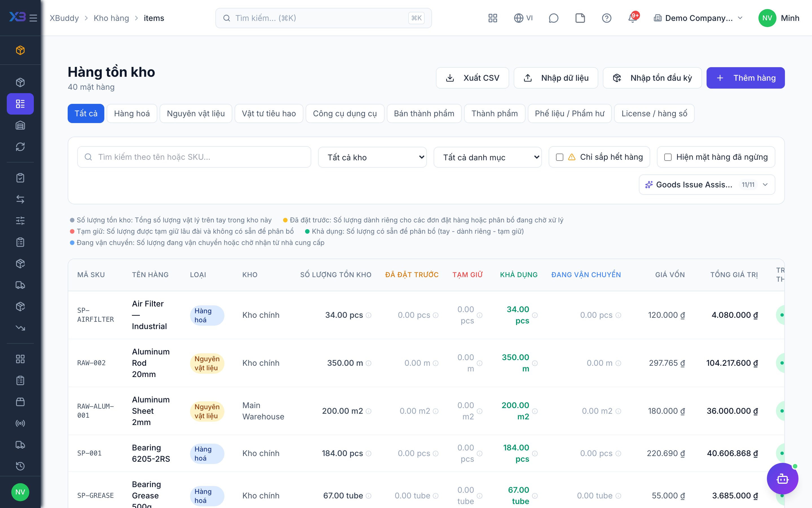Open the help question mark icon

click(x=606, y=18)
